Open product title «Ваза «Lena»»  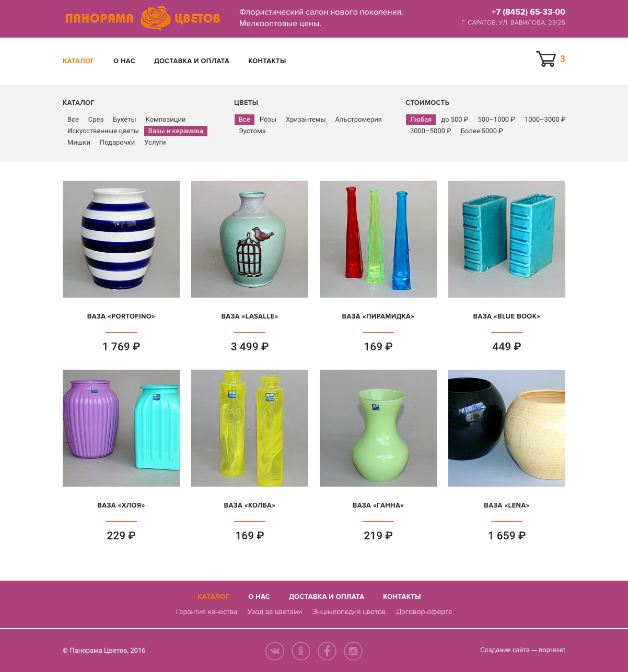[x=507, y=505]
